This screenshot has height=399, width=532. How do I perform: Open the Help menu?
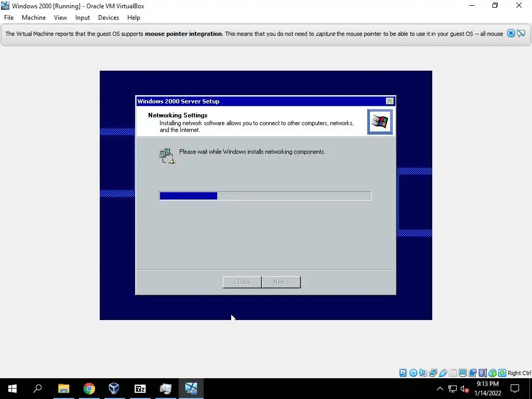134,18
